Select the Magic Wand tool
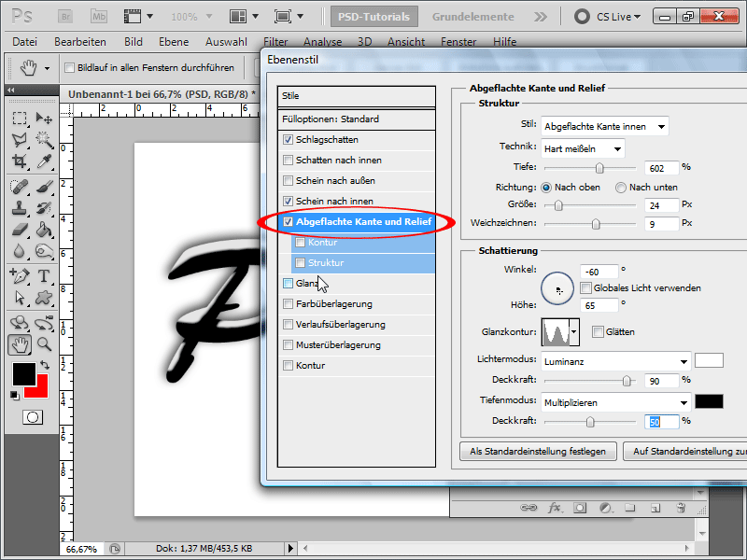The width and height of the screenshot is (747, 560). [x=44, y=139]
